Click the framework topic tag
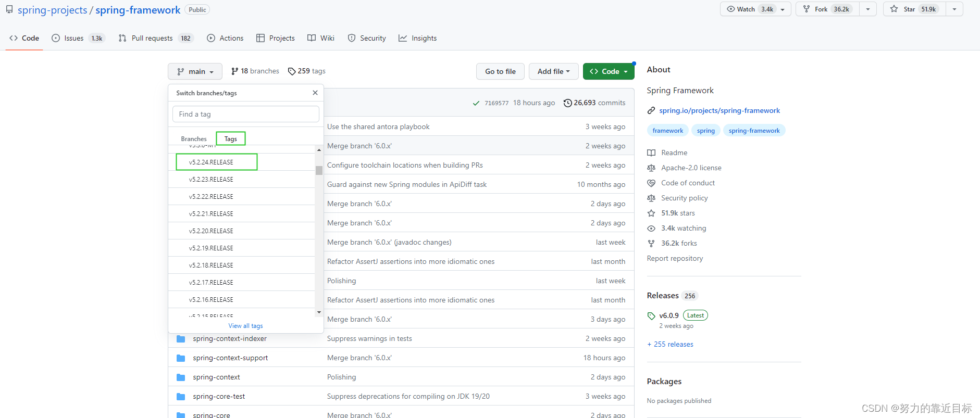Image resolution: width=980 pixels, height=418 pixels. coord(668,131)
